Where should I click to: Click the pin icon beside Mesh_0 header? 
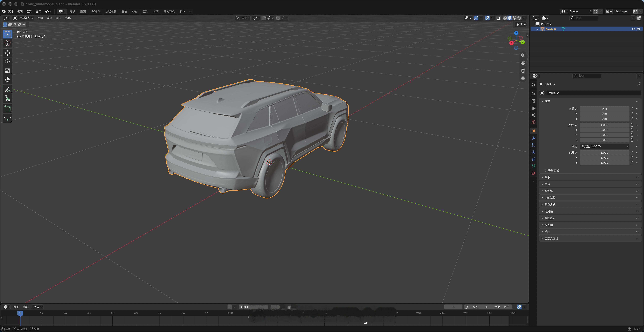639,84
